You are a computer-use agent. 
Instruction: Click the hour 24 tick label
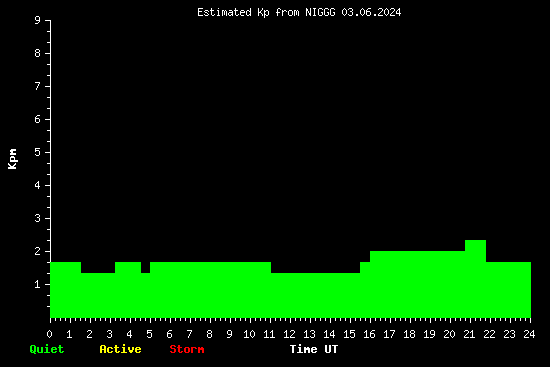click(x=529, y=334)
